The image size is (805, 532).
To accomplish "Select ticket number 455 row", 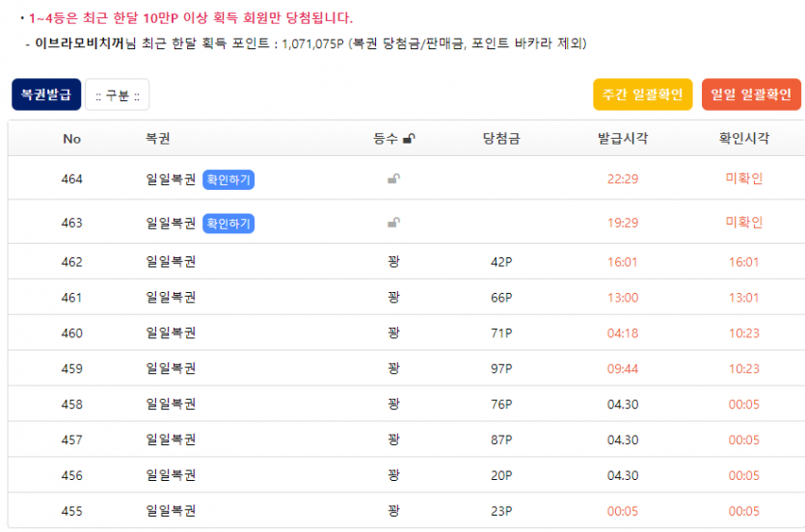I will pos(72,511).
